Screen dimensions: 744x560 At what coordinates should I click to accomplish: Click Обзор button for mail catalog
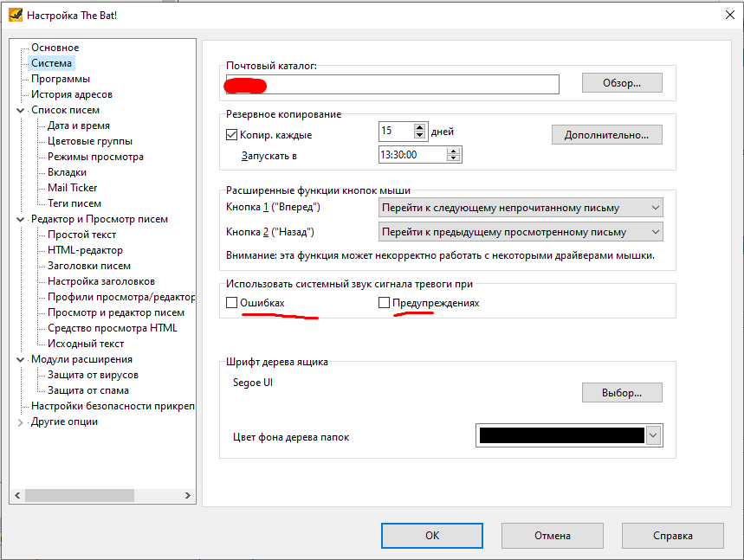[x=622, y=83]
